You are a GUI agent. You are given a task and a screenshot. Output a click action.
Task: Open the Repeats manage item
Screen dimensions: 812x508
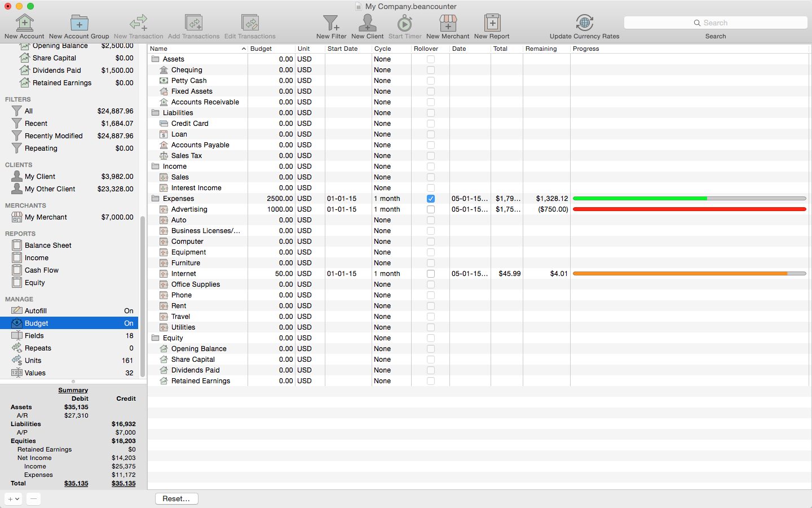(x=70, y=348)
